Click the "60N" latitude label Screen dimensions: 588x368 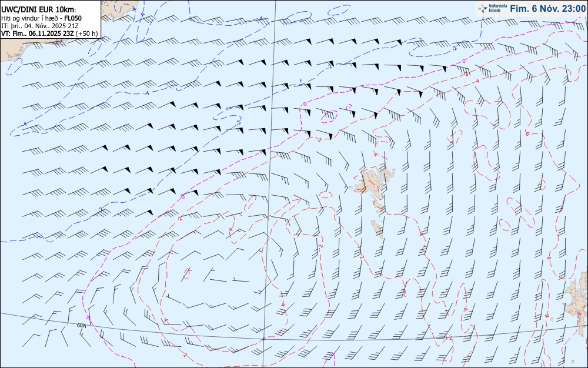(x=81, y=325)
